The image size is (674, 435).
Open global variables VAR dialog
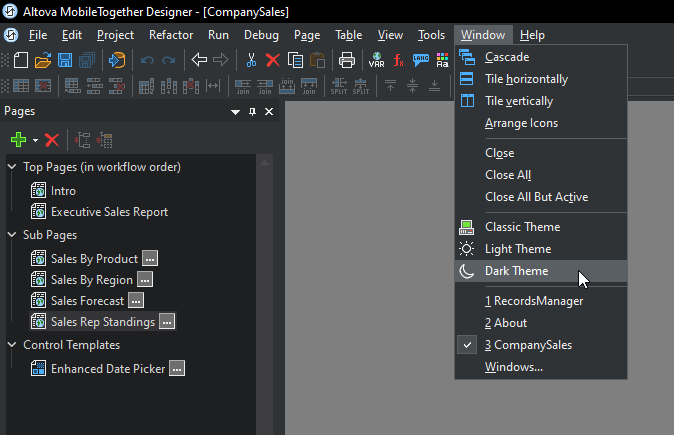pos(377,60)
